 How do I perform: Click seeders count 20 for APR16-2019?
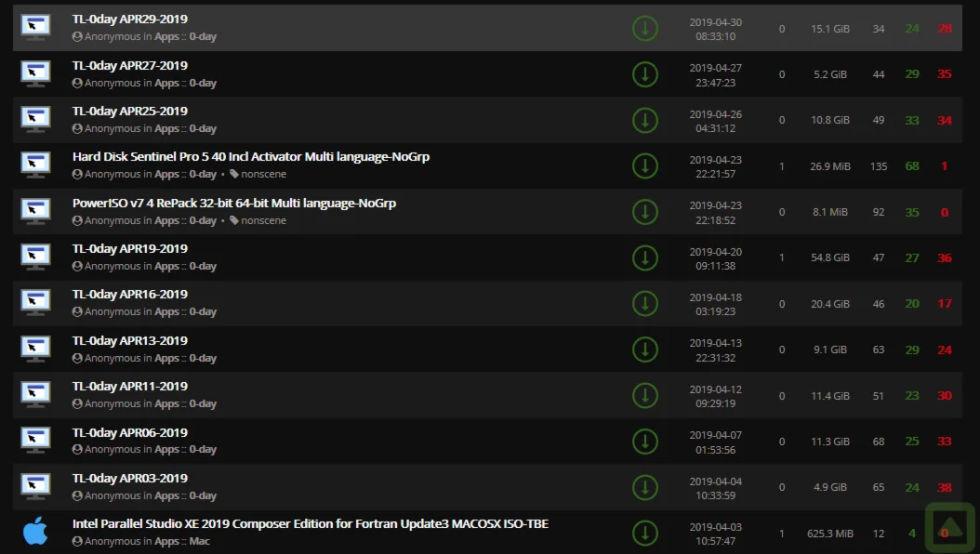point(912,304)
